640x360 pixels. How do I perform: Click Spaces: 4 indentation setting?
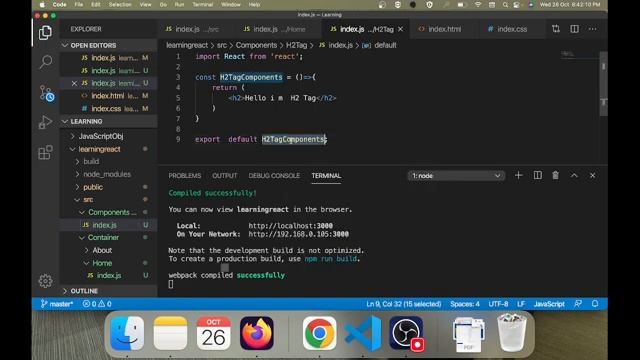click(465, 304)
